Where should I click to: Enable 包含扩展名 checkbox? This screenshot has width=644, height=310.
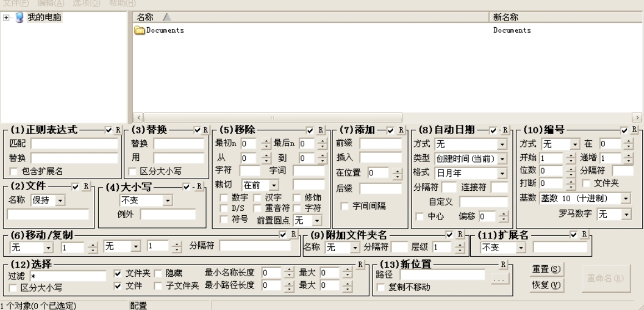pos(13,171)
